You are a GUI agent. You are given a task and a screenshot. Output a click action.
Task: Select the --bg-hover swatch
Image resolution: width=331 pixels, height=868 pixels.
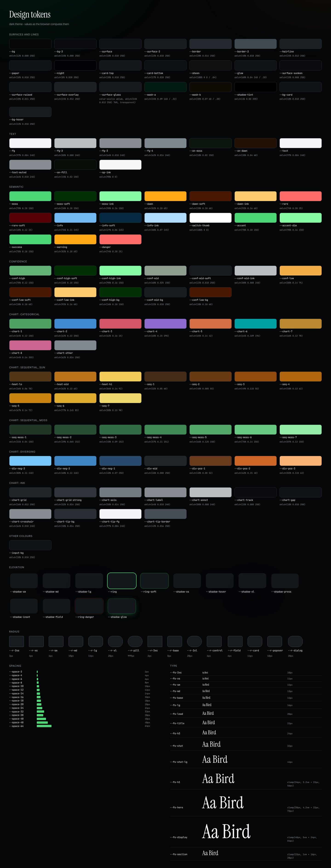(x=30, y=112)
